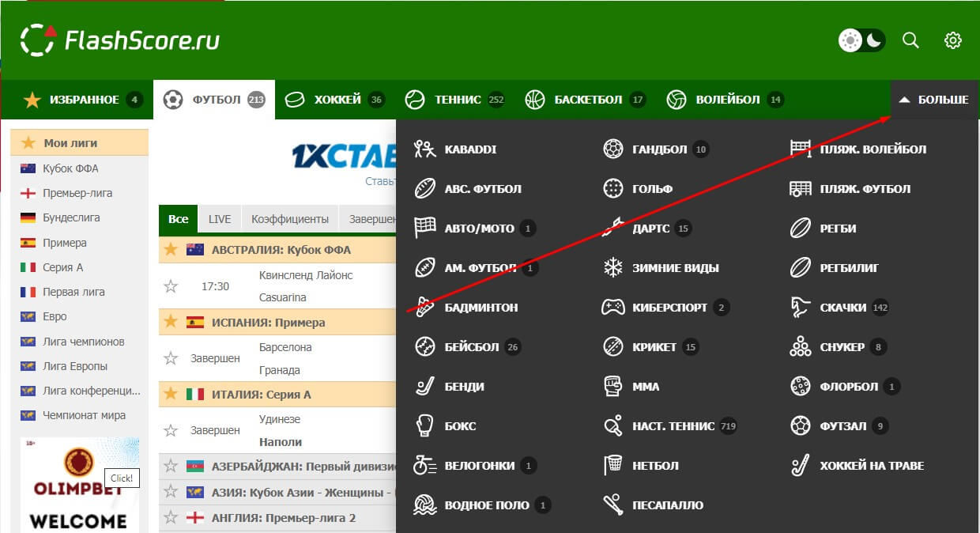The width and height of the screenshot is (980, 533).
Task: Click the Cybersport gamepad icon
Action: pos(613,308)
